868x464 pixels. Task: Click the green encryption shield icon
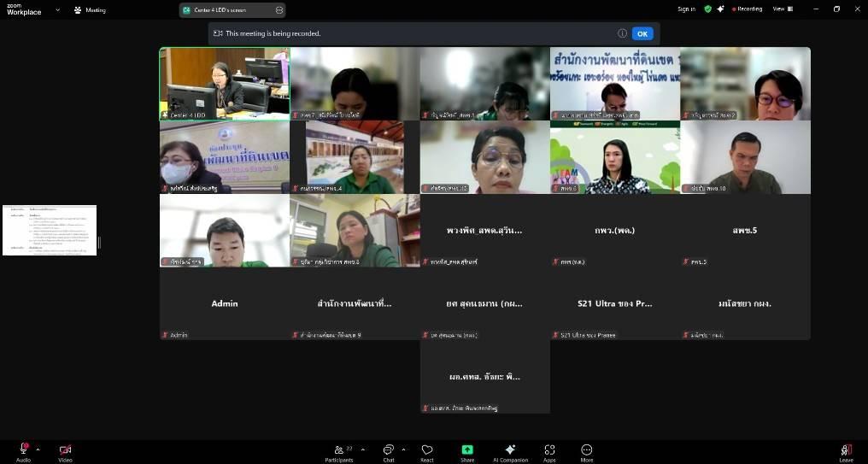[x=707, y=9]
